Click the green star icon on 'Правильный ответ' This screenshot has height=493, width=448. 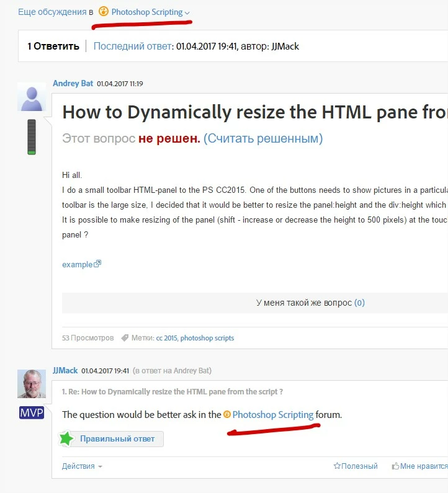[x=66, y=438]
